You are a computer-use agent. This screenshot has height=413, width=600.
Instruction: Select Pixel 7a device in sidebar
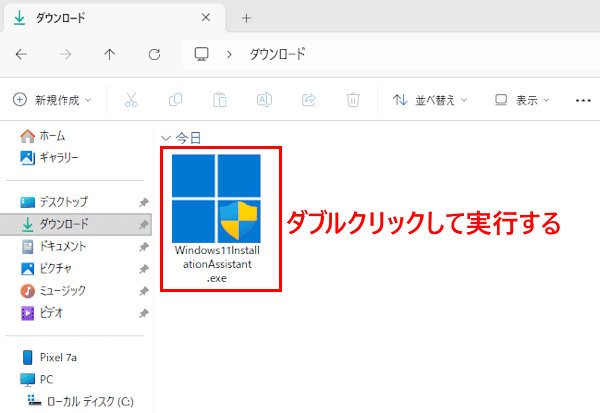pos(49,357)
